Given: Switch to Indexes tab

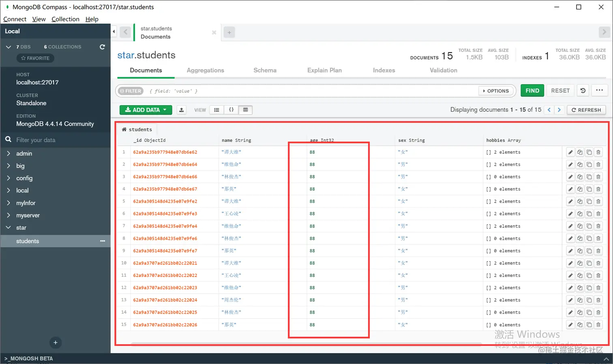Looking at the screenshot, I should 384,70.
